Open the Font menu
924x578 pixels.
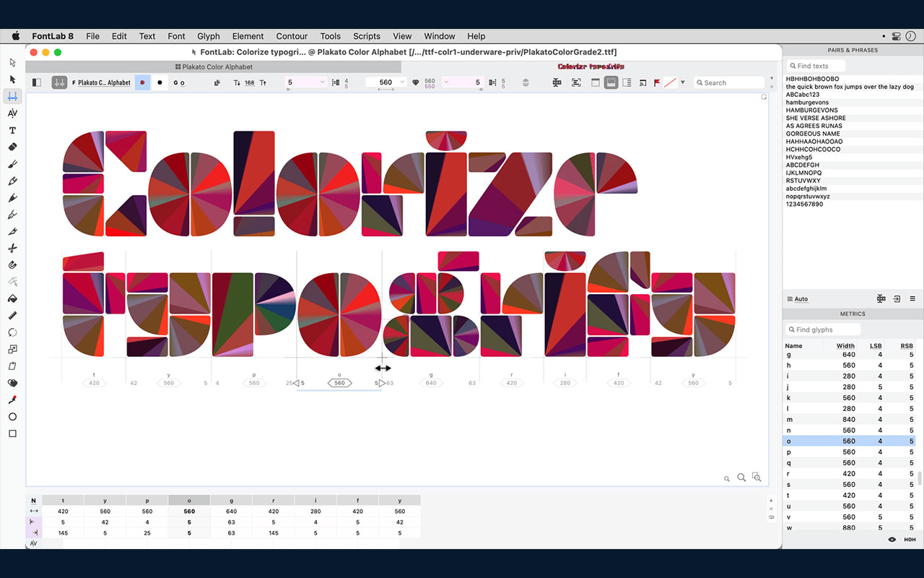[x=176, y=36]
